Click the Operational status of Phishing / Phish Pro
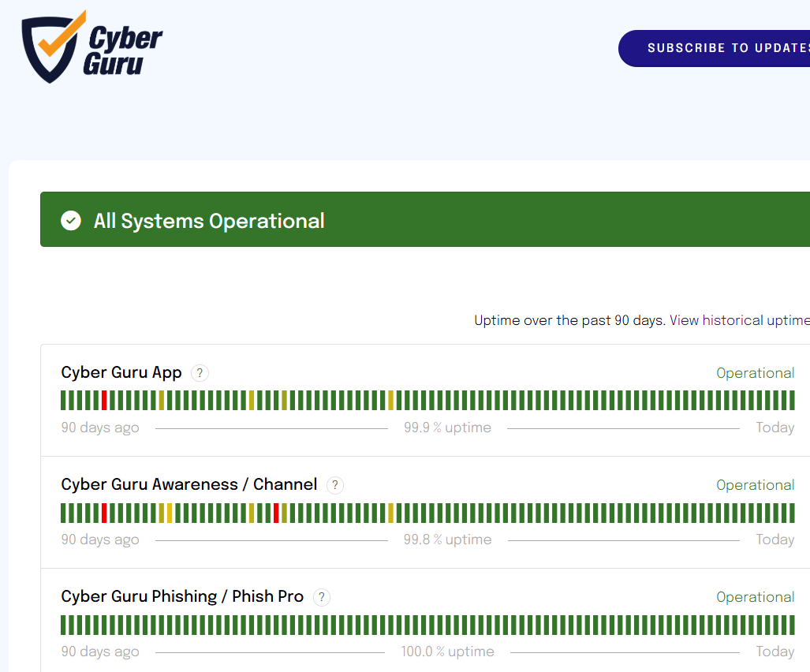810x672 pixels. click(x=756, y=597)
